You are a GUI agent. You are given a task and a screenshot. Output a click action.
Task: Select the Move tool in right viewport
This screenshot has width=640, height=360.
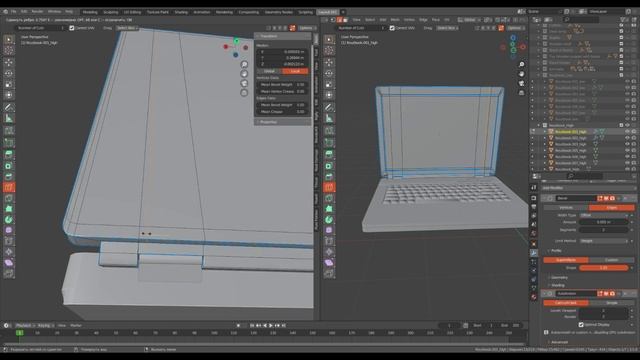tap(329, 63)
